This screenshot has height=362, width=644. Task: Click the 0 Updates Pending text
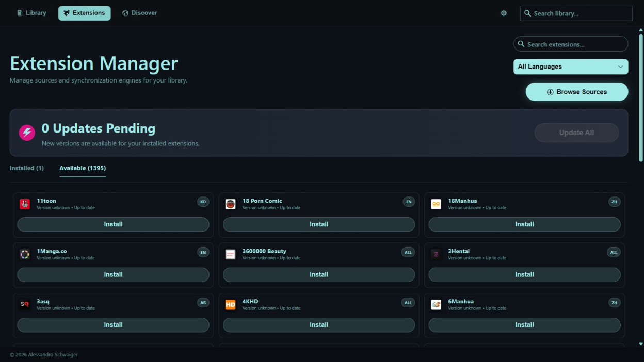pos(99,128)
